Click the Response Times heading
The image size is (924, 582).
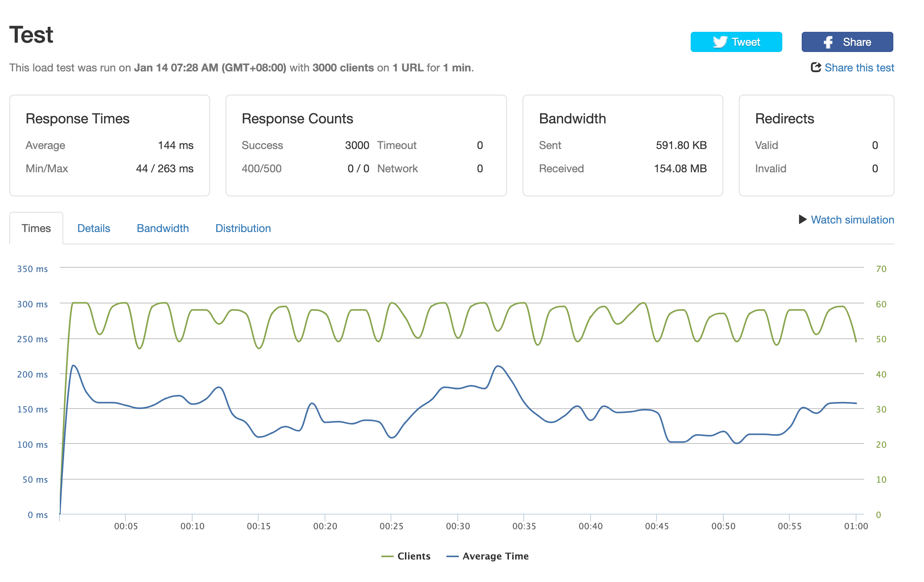[x=77, y=118]
